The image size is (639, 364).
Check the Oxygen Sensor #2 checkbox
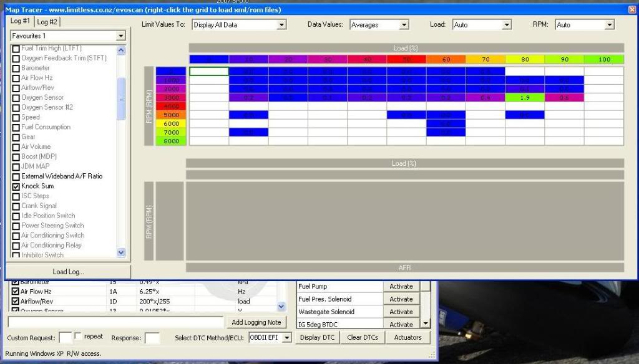[x=16, y=108]
